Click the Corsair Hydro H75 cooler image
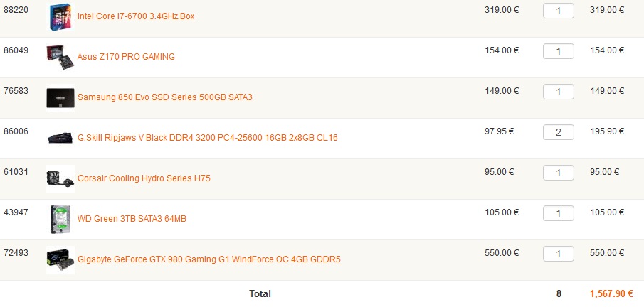 coord(60,178)
